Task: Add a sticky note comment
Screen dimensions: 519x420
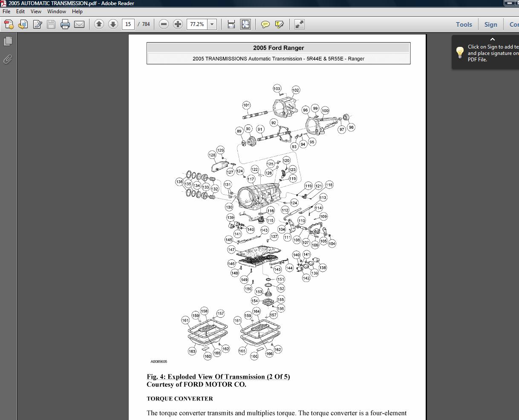Action: (x=265, y=24)
